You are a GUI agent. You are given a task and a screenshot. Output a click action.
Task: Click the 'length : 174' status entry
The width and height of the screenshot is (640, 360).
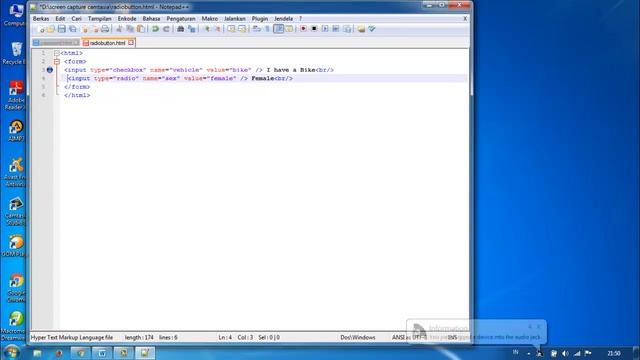point(139,338)
